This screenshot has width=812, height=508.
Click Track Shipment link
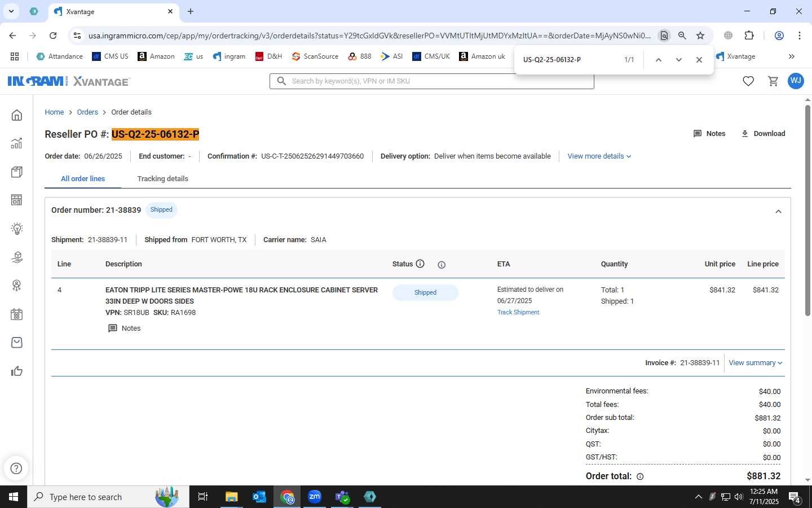tap(518, 312)
